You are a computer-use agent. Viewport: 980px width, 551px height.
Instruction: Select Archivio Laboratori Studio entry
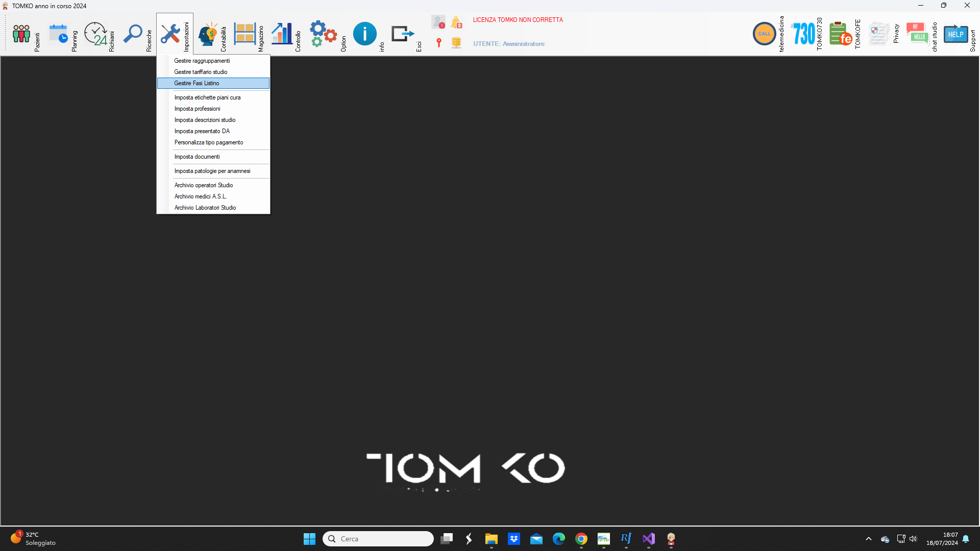(213, 208)
